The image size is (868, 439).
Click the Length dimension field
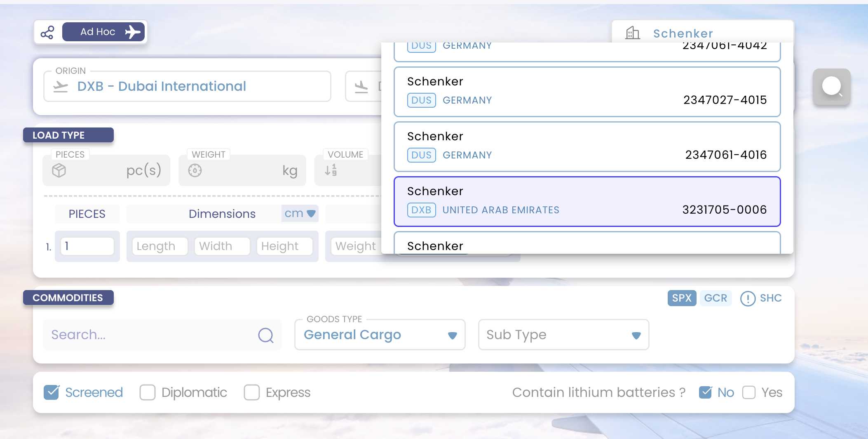pyautogui.click(x=160, y=246)
